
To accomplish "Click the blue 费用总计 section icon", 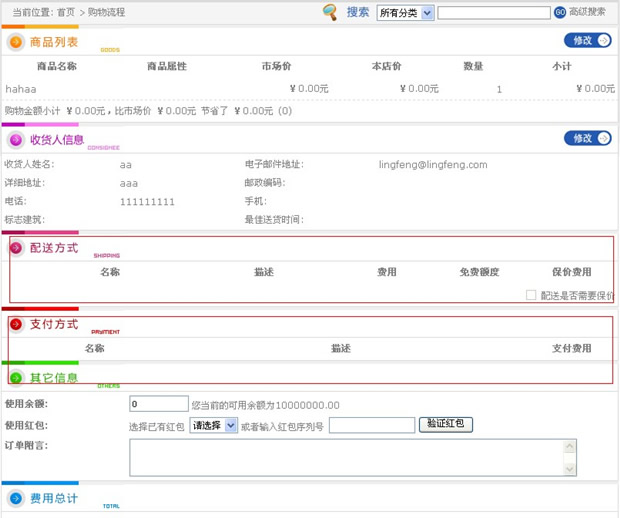I will 16,498.
